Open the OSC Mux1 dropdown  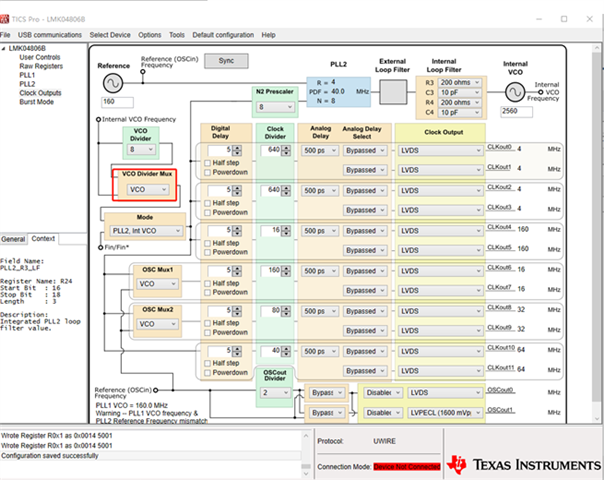click(x=157, y=284)
